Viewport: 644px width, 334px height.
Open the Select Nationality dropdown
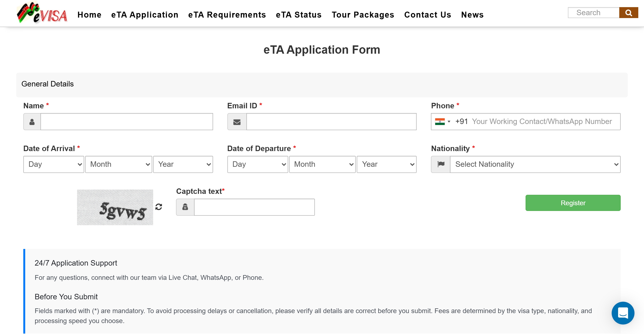point(535,164)
